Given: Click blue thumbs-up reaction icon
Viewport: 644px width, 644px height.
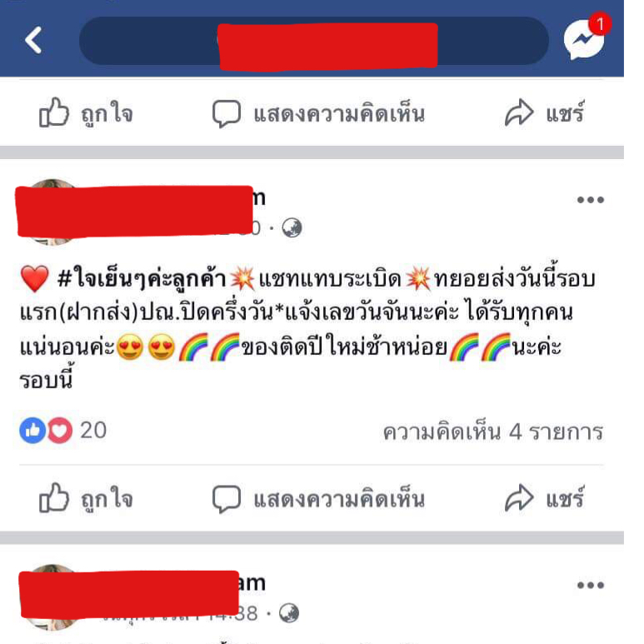Looking at the screenshot, I should coord(32,431).
